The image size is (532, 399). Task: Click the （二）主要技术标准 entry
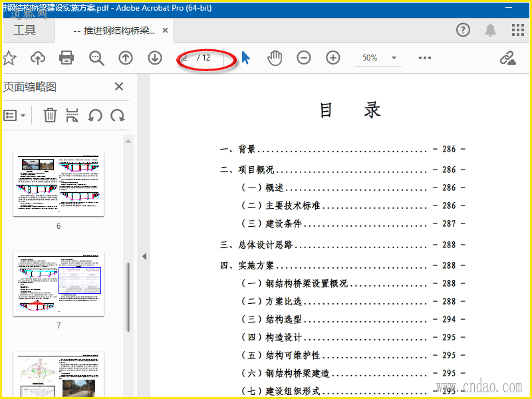pos(353,205)
